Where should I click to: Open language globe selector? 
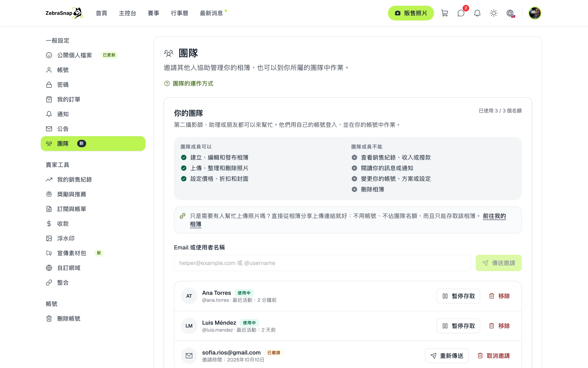point(510,13)
